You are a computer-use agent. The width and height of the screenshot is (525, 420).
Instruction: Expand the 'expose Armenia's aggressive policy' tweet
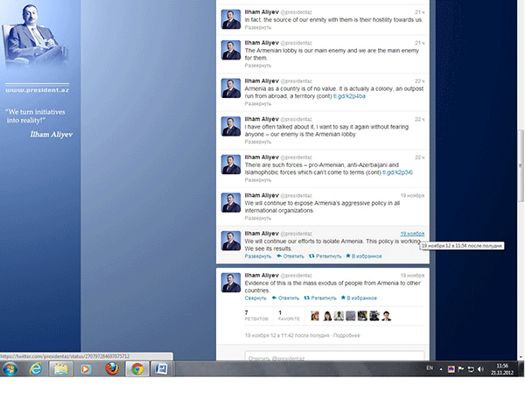258,218
